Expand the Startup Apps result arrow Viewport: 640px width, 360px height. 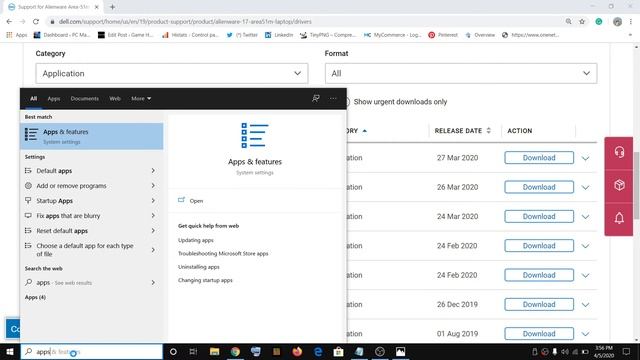click(153, 200)
